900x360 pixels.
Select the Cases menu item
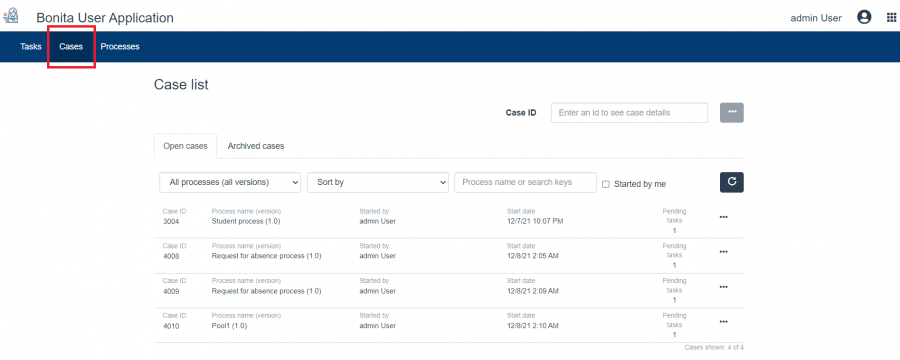point(71,47)
